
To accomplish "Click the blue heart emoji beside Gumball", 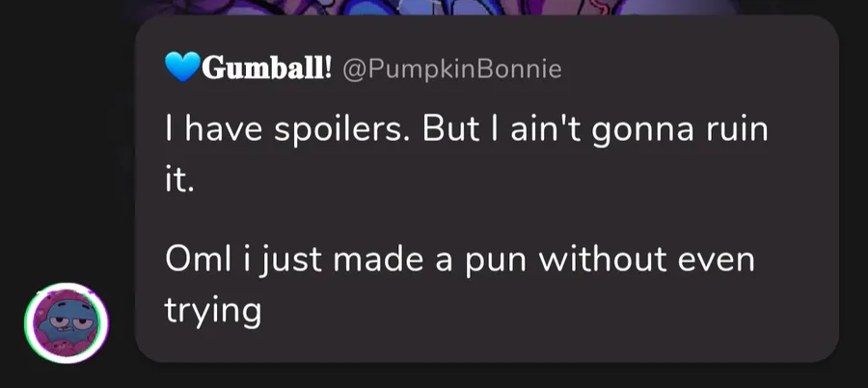I will click(x=180, y=69).
